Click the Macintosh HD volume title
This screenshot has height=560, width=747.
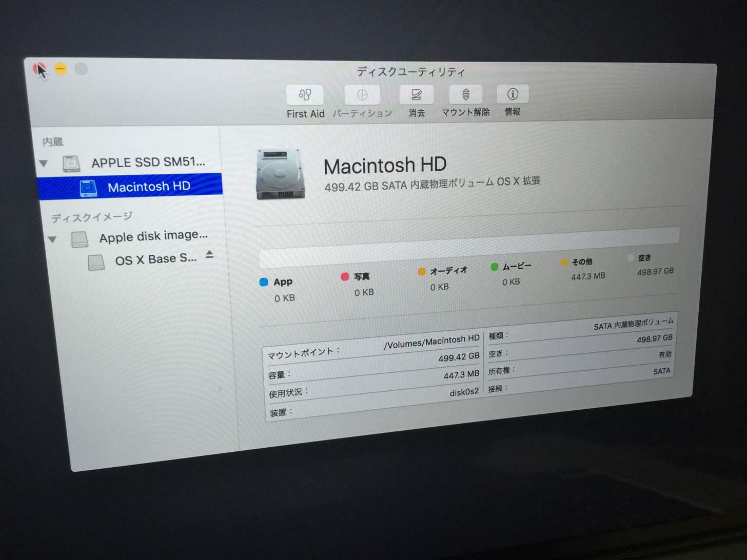[385, 166]
